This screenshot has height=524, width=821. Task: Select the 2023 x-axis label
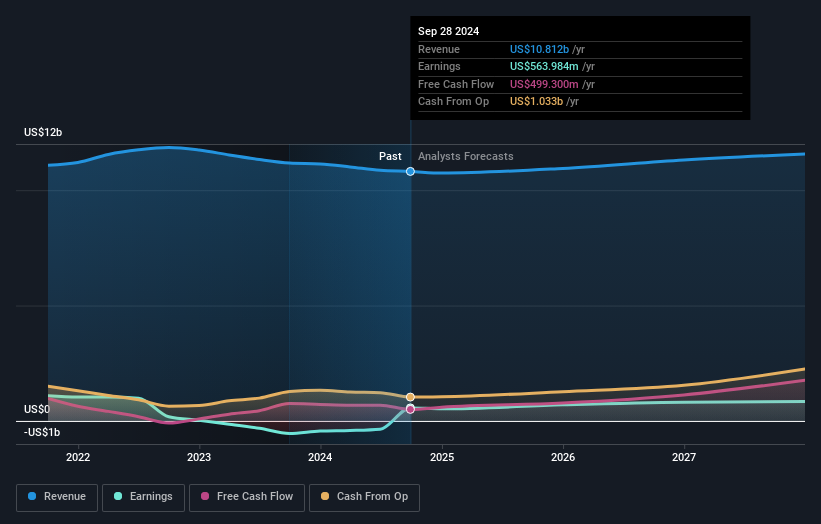point(199,458)
